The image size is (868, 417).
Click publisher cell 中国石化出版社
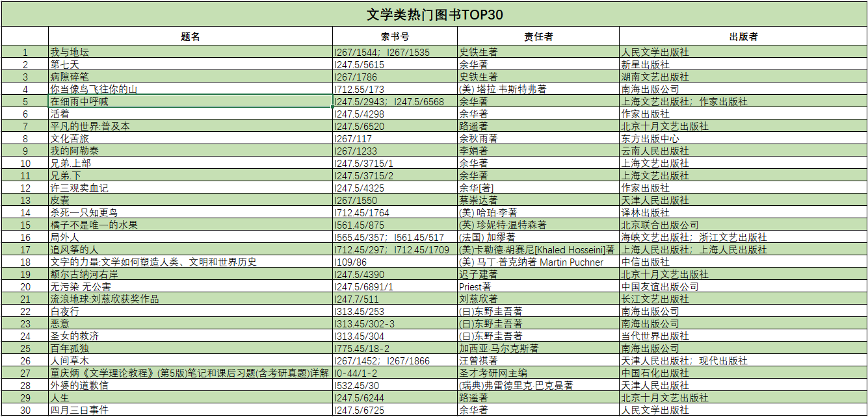coord(743,373)
